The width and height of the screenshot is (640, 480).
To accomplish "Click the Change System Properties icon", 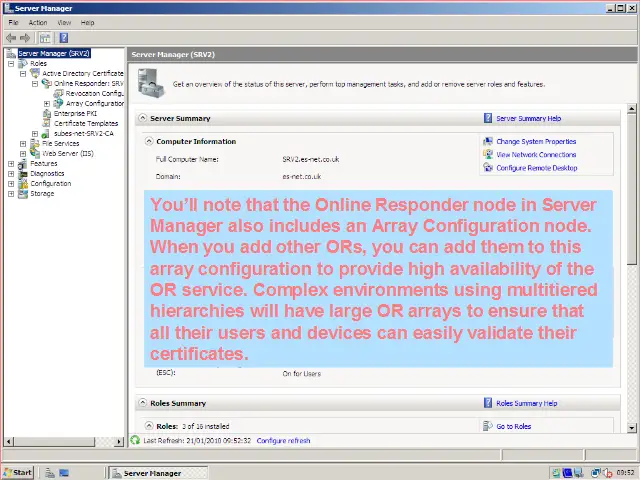I will 488,142.
